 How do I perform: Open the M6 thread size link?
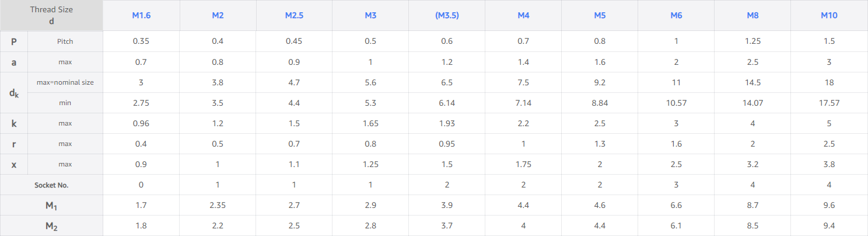pos(676,16)
